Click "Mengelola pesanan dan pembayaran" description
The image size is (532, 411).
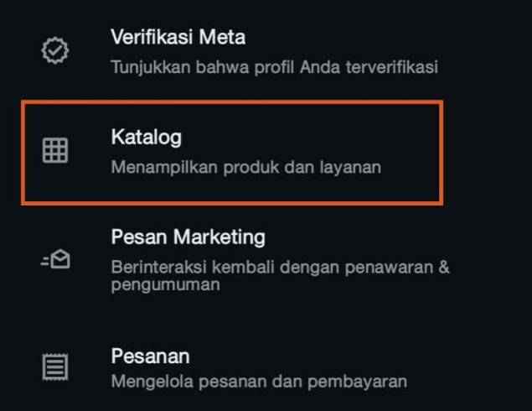(259, 382)
